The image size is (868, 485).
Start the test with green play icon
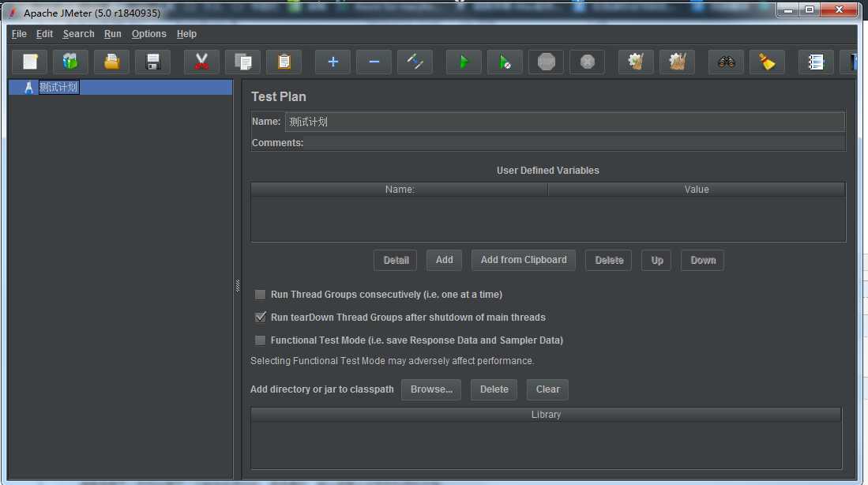click(464, 62)
